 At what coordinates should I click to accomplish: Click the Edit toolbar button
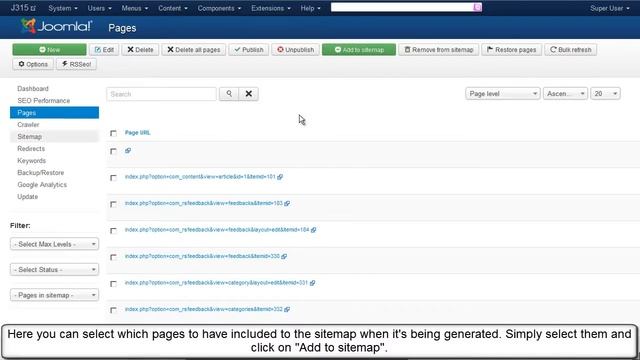tap(104, 50)
